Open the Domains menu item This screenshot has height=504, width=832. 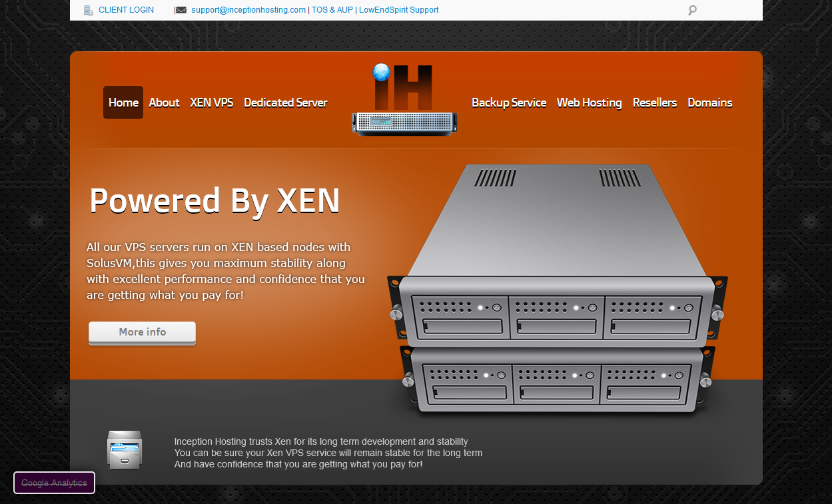click(x=710, y=103)
